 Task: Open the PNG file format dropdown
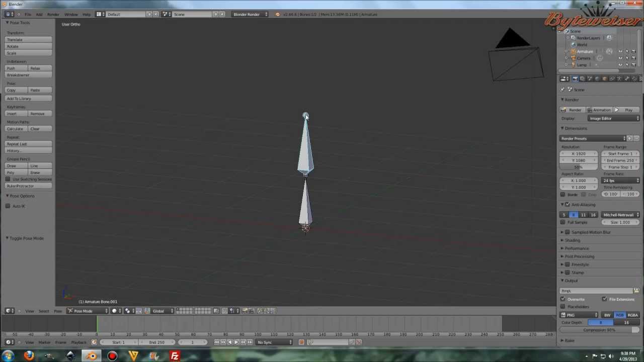(x=579, y=315)
